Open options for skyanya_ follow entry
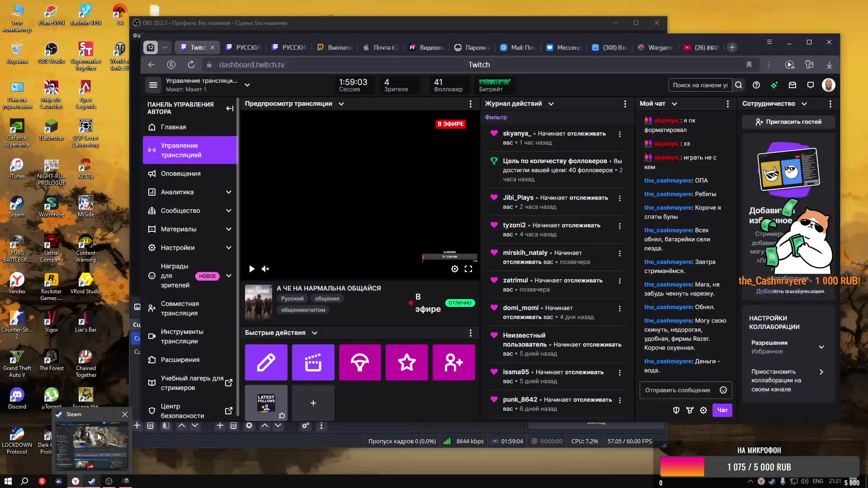The width and height of the screenshot is (868, 488). 620,134
